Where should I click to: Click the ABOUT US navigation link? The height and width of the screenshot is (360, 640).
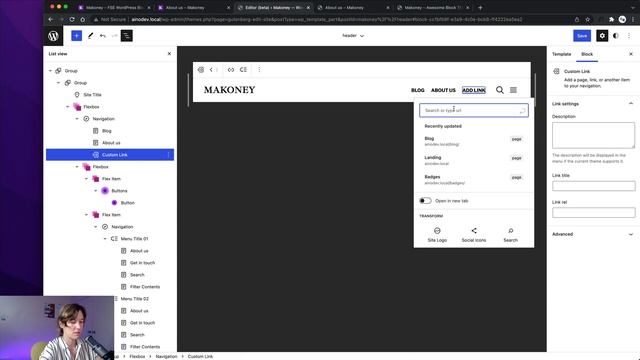point(443,90)
